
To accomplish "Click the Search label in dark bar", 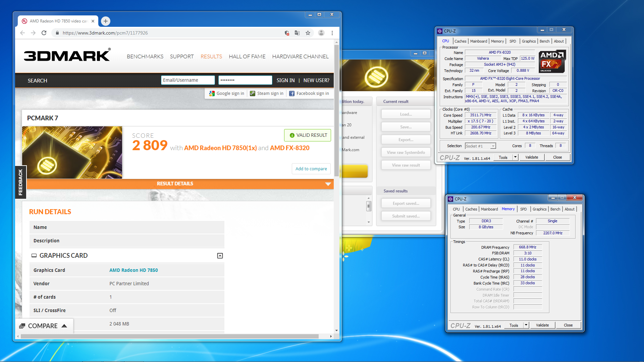I will click(x=38, y=81).
